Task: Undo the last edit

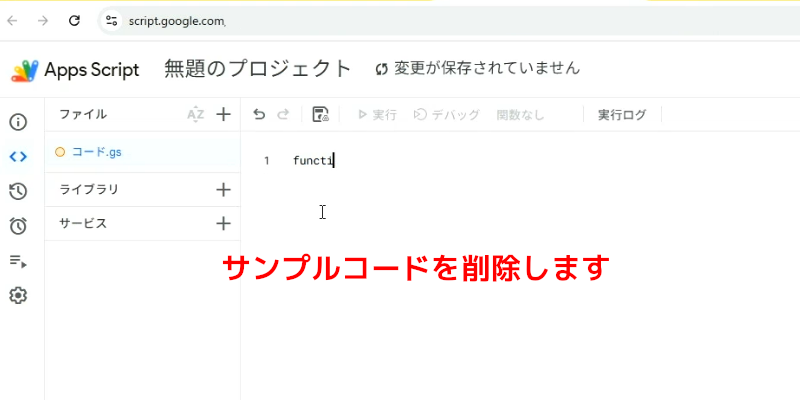Action: click(x=259, y=114)
